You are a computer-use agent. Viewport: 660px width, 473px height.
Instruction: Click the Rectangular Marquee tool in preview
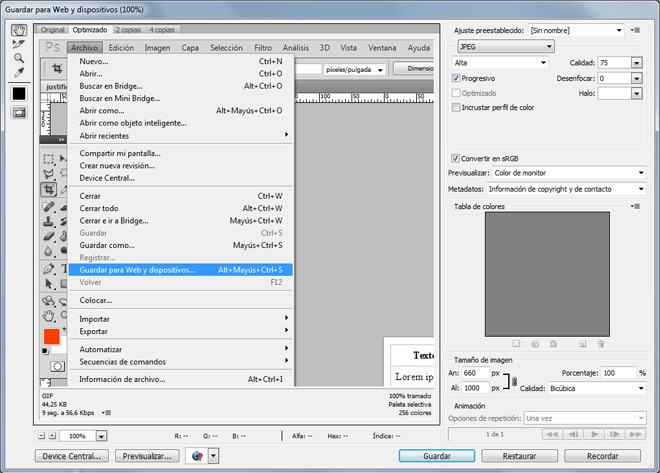49,159
